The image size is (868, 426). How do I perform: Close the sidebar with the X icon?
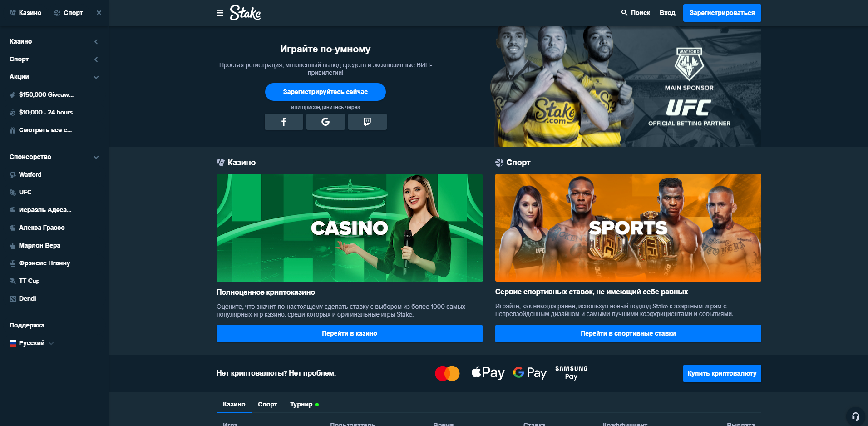point(99,13)
